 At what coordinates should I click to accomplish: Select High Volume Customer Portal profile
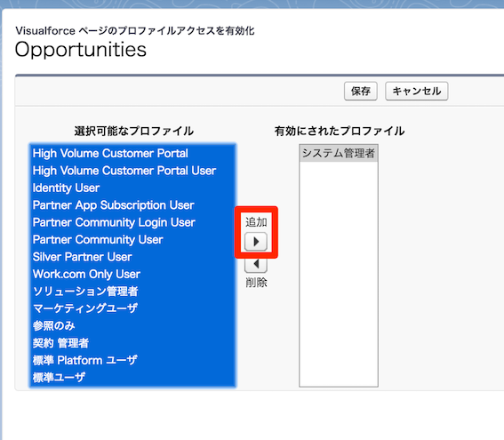click(132, 153)
